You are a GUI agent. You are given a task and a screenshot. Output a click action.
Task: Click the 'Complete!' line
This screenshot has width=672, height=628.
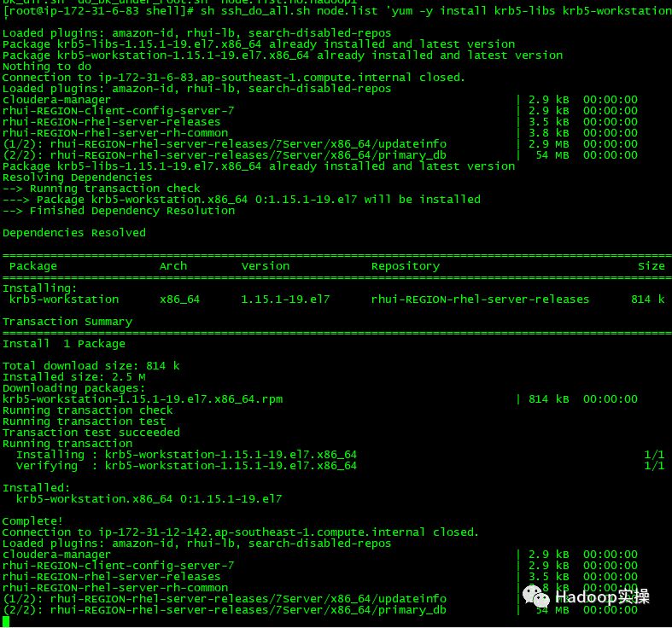(32, 521)
